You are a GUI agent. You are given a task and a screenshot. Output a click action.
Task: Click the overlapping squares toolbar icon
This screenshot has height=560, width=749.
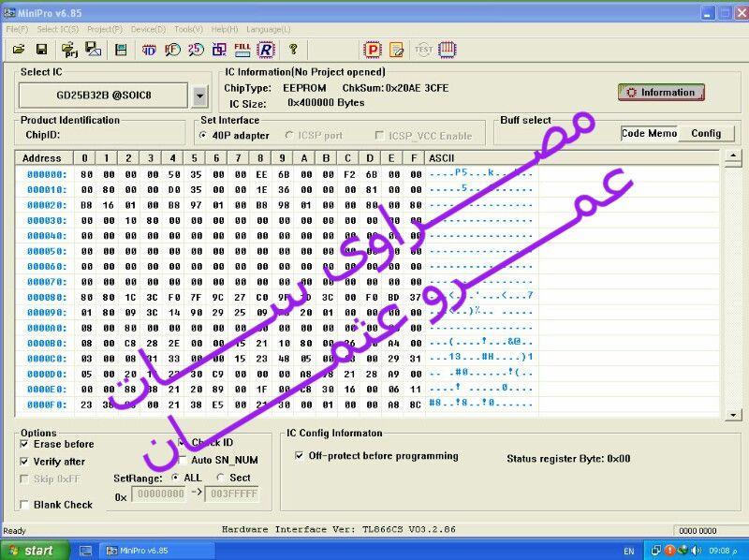coord(219,50)
